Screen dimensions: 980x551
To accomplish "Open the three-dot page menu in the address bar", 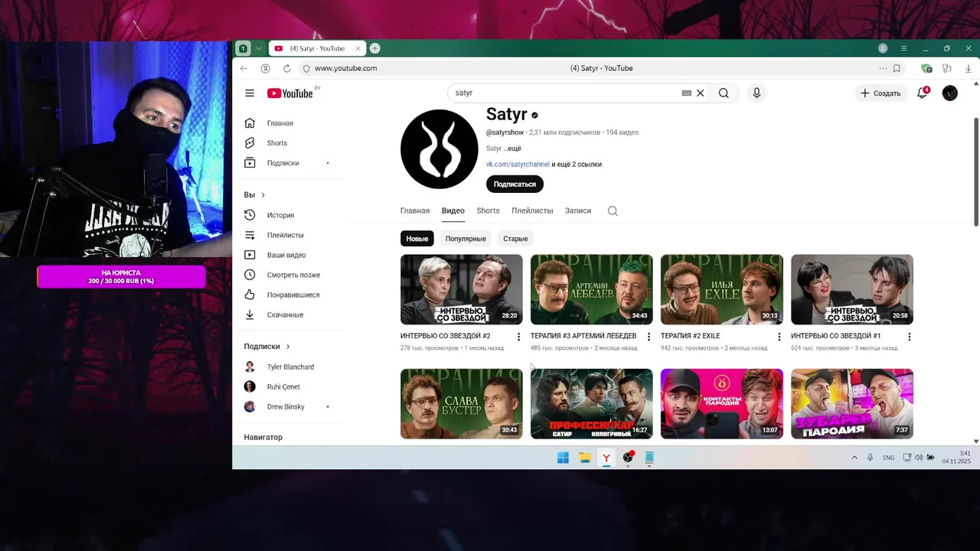I will pos(883,68).
